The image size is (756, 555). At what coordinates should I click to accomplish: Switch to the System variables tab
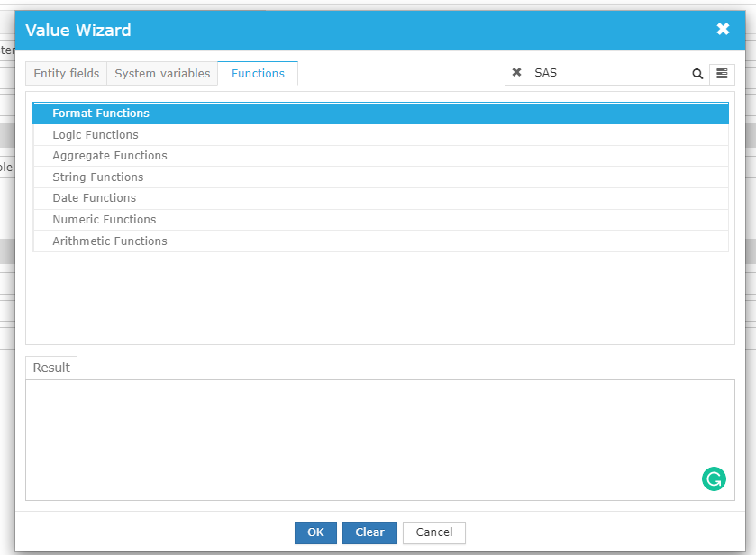click(x=162, y=74)
